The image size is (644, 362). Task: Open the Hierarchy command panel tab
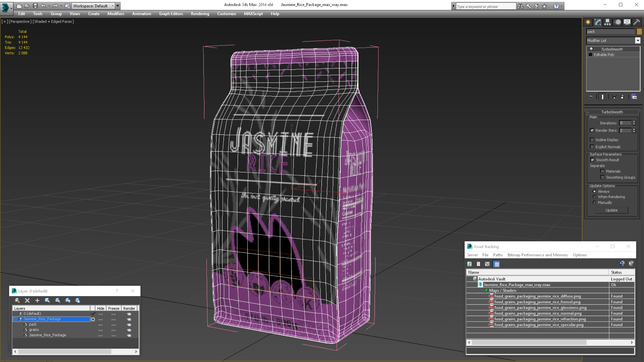pos(607,22)
